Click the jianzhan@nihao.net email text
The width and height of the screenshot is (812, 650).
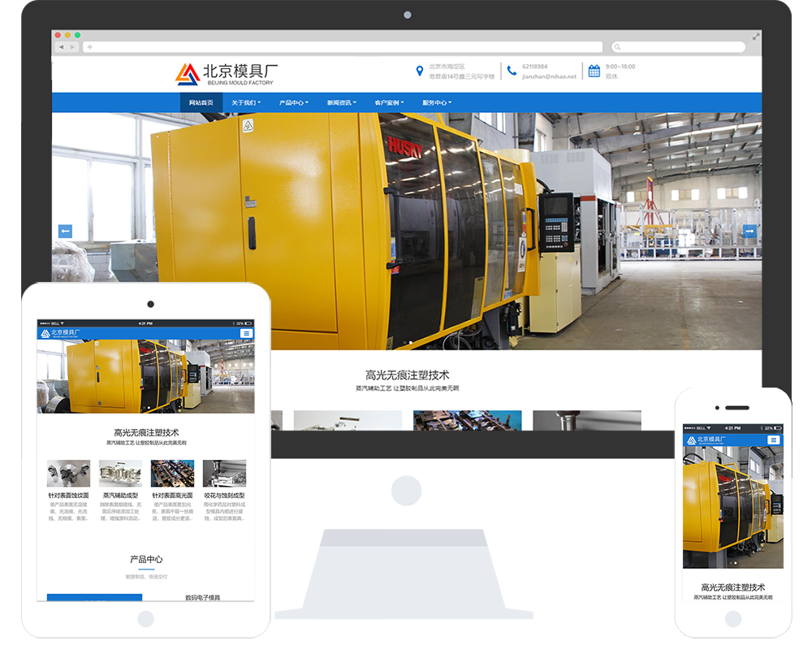pyautogui.click(x=549, y=76)
